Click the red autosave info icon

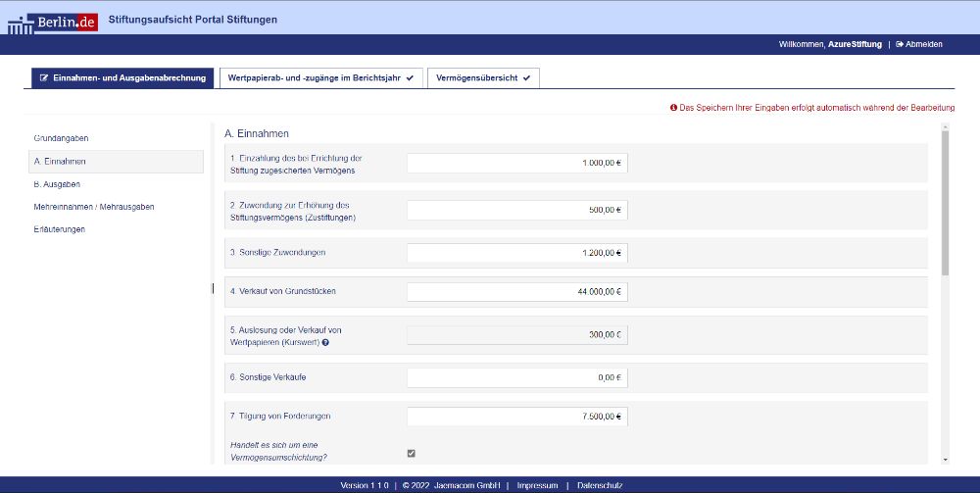673,108
